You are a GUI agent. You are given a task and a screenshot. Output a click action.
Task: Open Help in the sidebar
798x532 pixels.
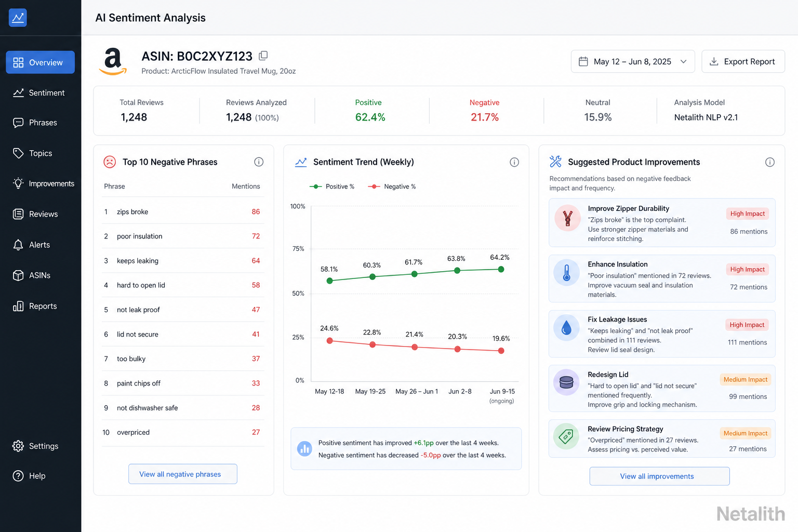click(x=40, y=476)
